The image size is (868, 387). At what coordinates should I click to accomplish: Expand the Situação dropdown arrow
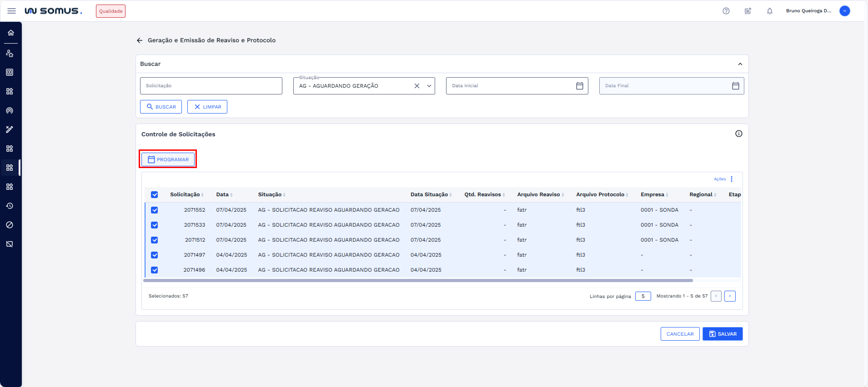coord(429,86)
